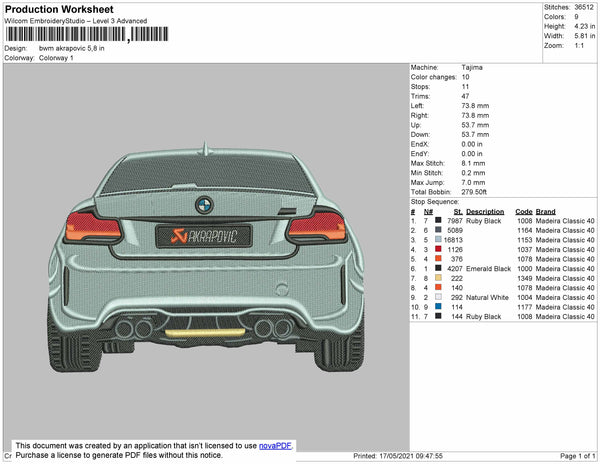The height and width of the screenshot is (464, 600).
Task: Click the code '1153' in the stop sequence
Action: pyautogui.click(x=525, y=240)
